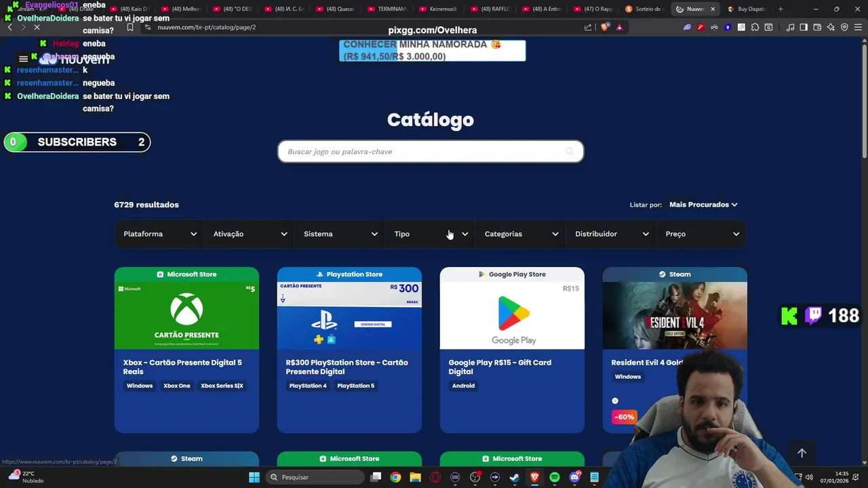Open the hamburger menu beside Nuuvem logo
The height and width of the screenshot is (488, 868).
(x=23, y=59)
